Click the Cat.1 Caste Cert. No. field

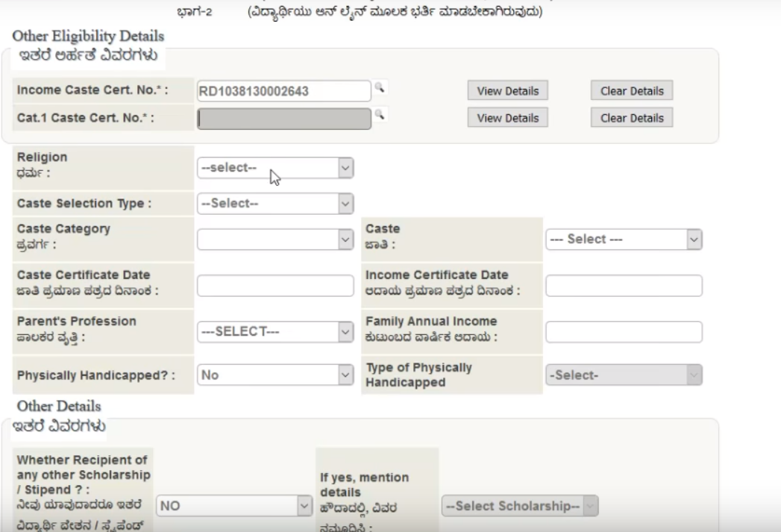coord(283,118)
